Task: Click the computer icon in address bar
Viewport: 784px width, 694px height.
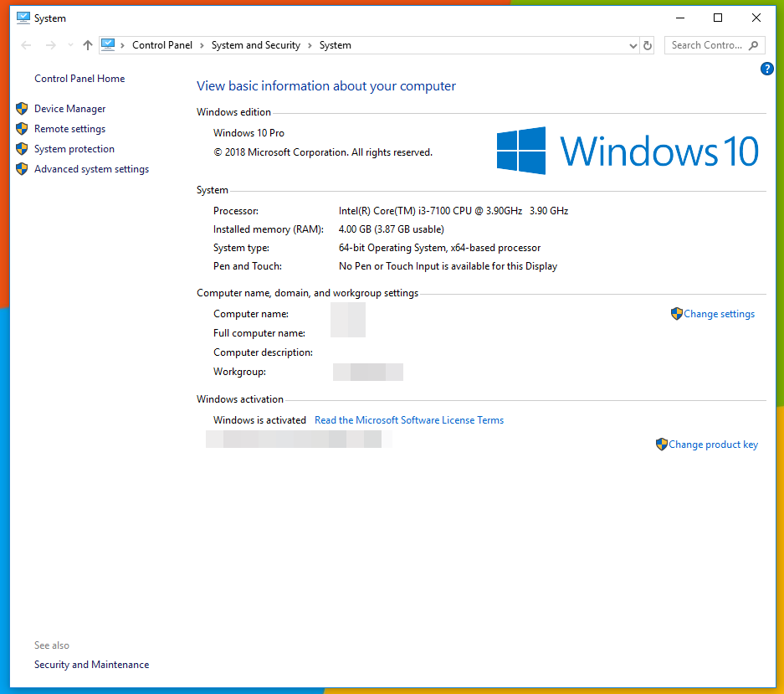Action: (x=108, y=45)
